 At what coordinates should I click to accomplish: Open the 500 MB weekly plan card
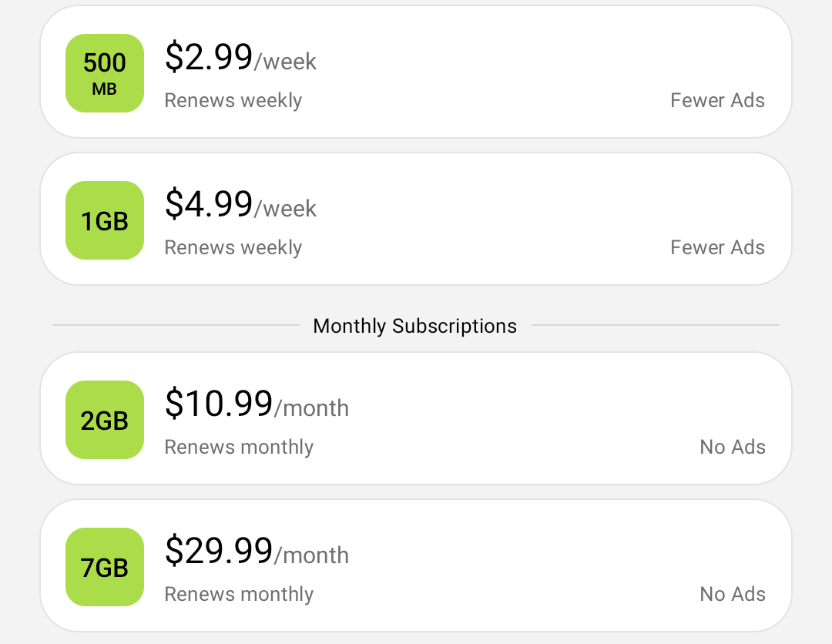[x=416, y=72]
